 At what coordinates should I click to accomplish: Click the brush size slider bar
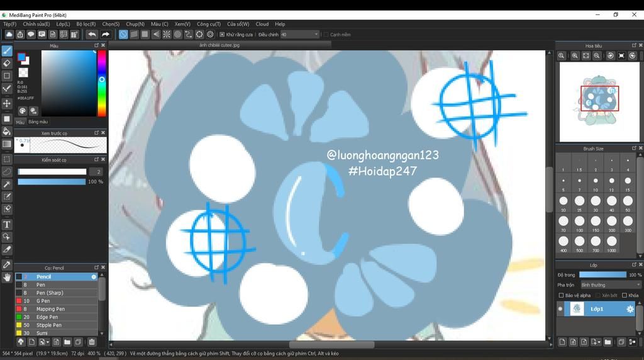[52, 172]
